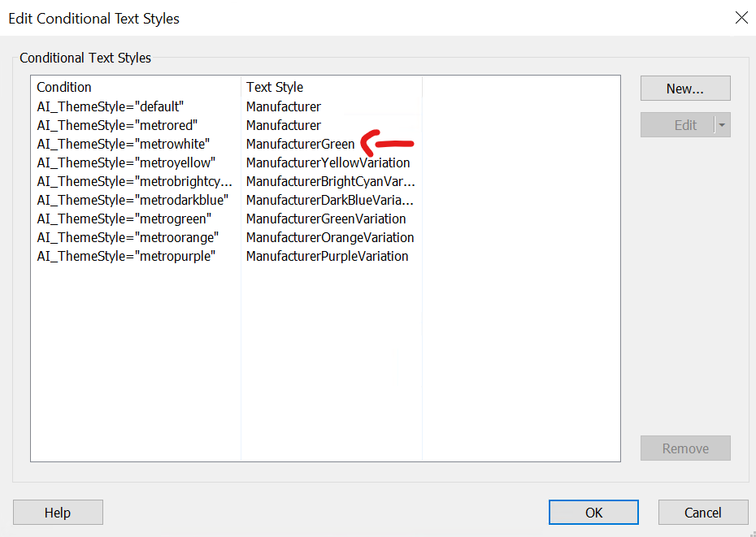Open Help for this dialog

58,513
